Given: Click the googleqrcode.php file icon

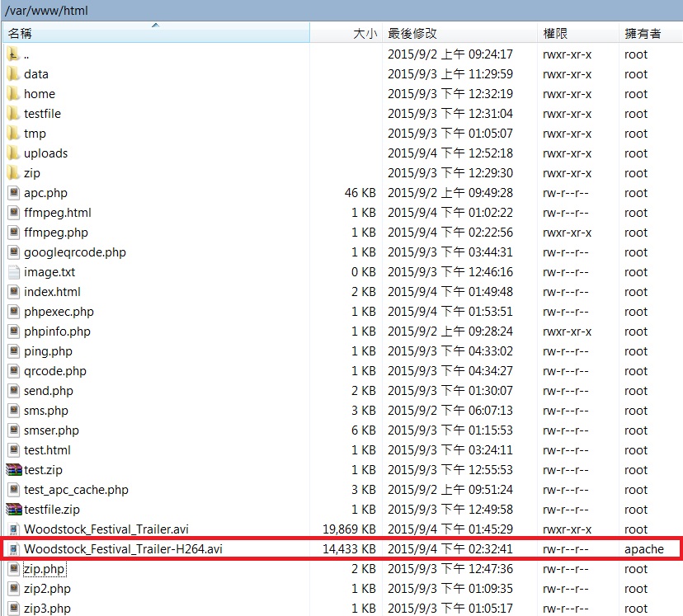Looking at the screenshot, I should pos(14,252).
